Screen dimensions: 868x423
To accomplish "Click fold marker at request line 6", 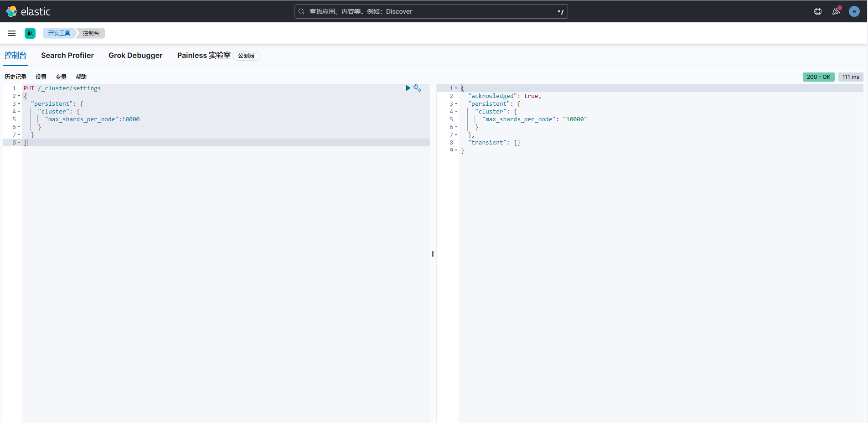I will [x=19, y=127].
